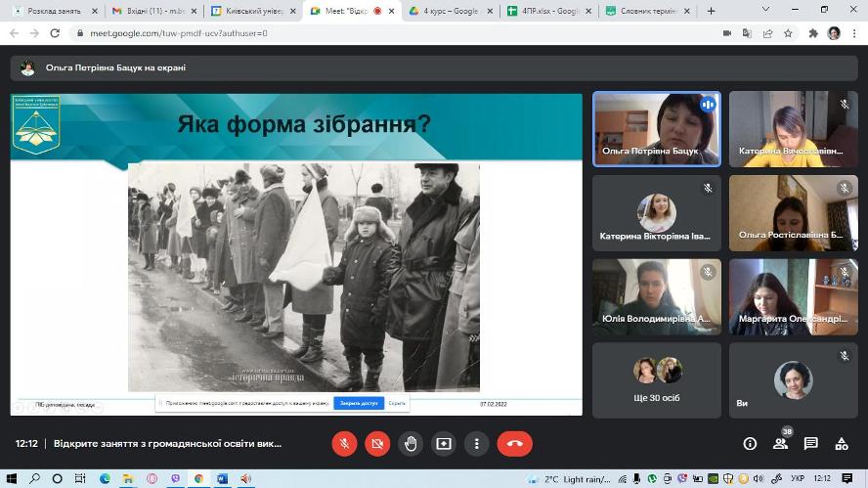868x488 pixels.
Task: Click the blue 'Закрыть доступ' button
Action: (359, 403)
